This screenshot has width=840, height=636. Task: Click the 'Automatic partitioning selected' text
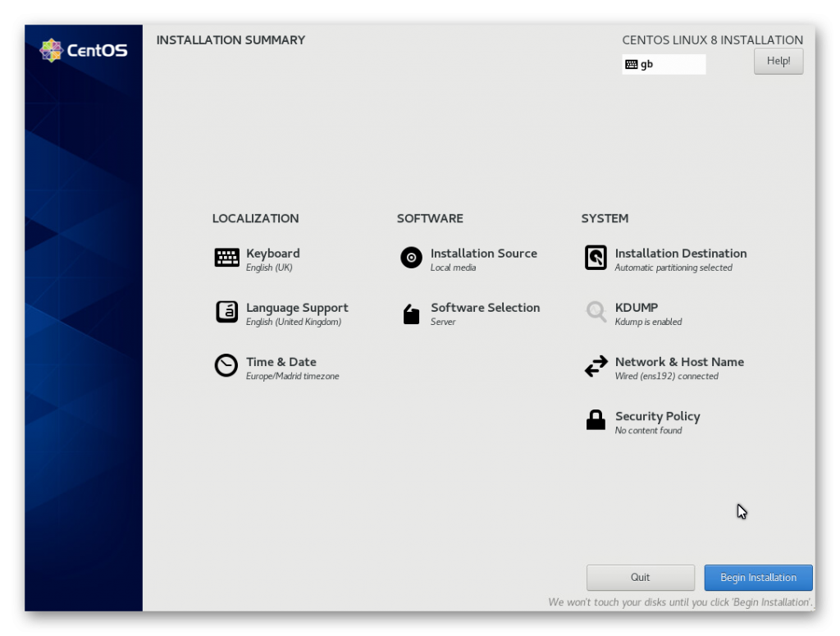click(673, 268)
